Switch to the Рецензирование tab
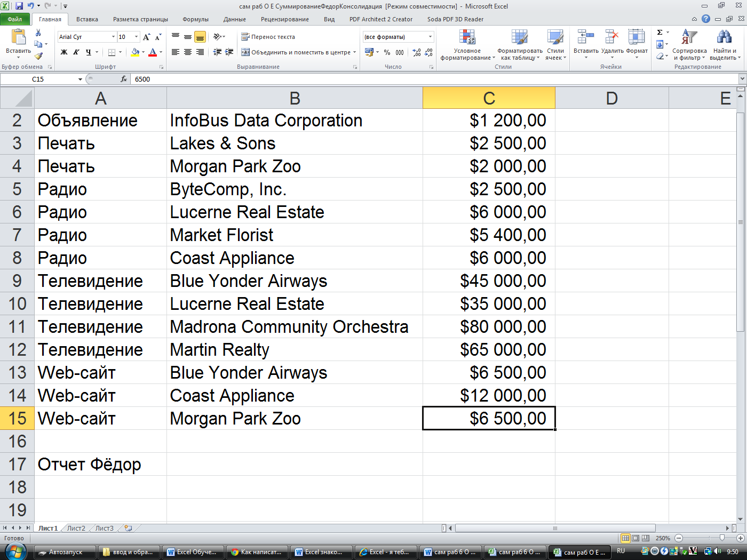Screen dimensions: 747x560 (x=285, y=19)
